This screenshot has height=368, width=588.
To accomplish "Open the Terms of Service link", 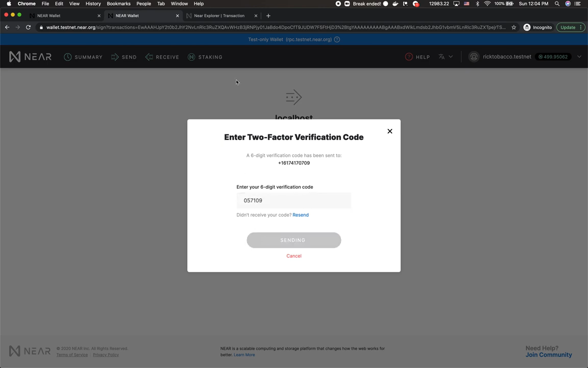I will pyautogui.click(x=72, y=355).
